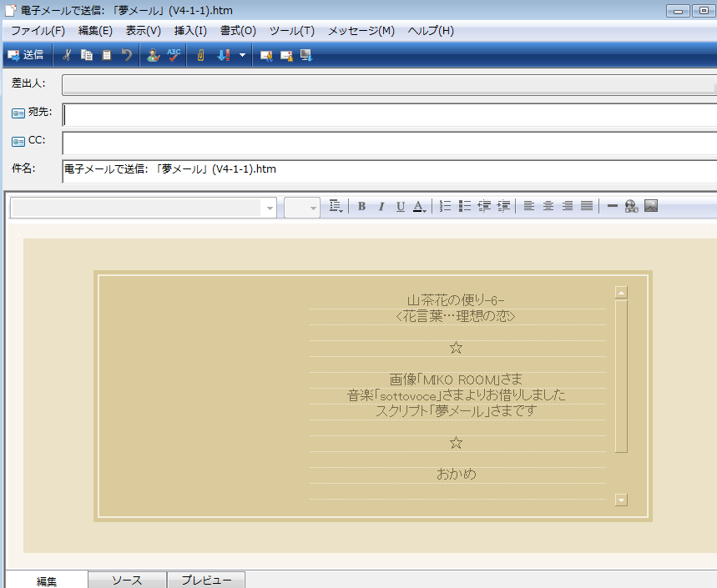Screen dimensions: 717x588
Task: Insert a picture using the image icon
Action: tap(652, 206)
